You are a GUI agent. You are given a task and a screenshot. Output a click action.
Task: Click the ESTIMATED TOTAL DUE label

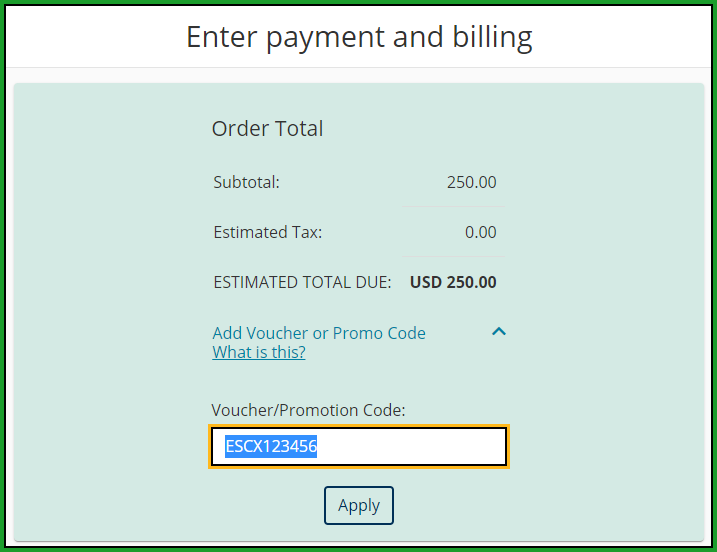point(302,282)
